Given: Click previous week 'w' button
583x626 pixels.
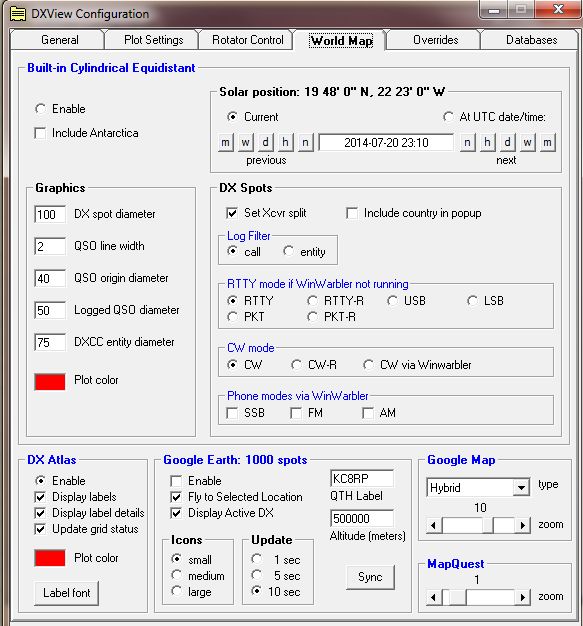Looking at the screenshot, I should (246, 143).
